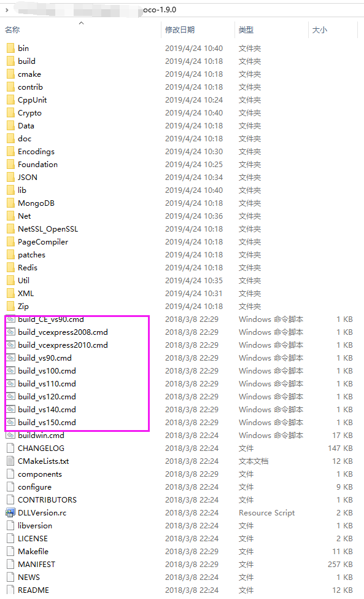
Task: Click the Zip folder icon
Action: pyautogui.click(x=10, y=307)
